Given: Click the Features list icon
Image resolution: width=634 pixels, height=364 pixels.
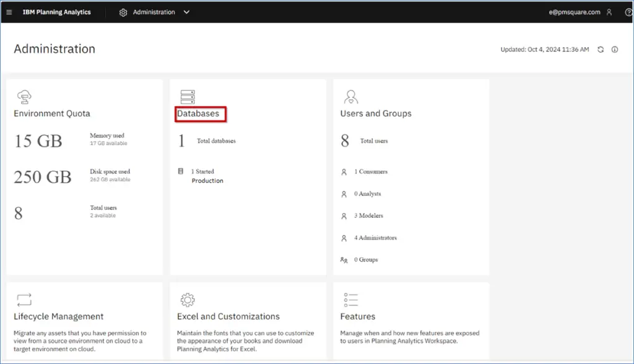Looking at the screenshot, I should (350, 300).
